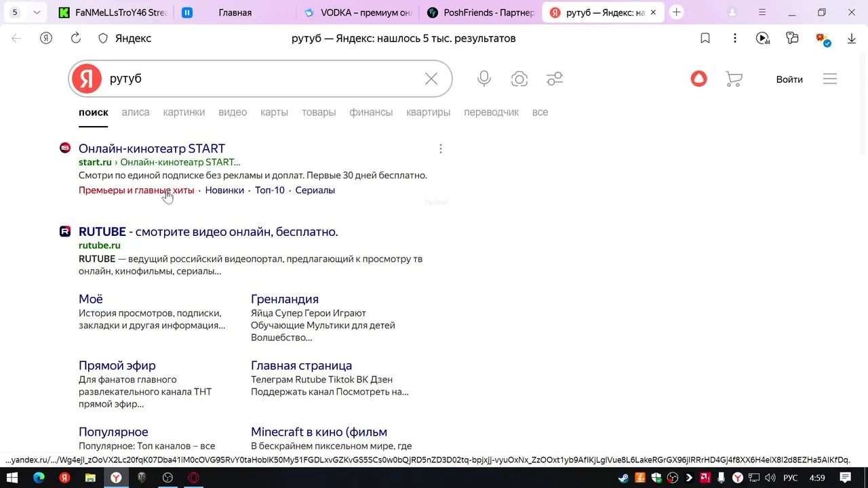This screenshot has height=488, width=868.
Task: Expand the все services tab
Action: pyautogui.click(x=540, y=112)
